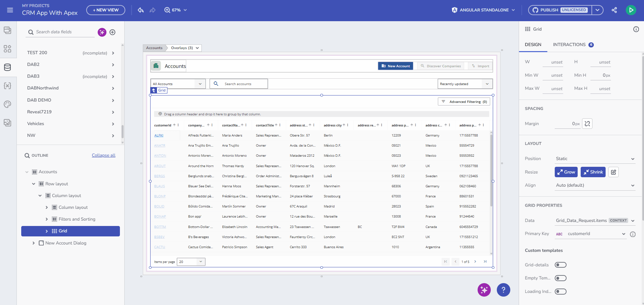The width and height of the screenshot is (644, 305).
Task: Click the Collapse all link
Action: (x=103, y=155)
